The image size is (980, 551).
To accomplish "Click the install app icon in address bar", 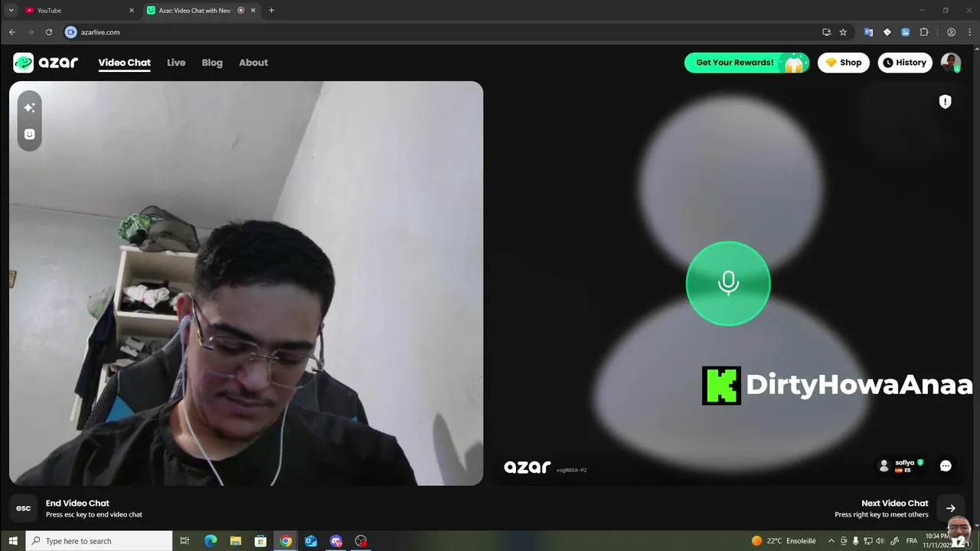I will [x=826, y=32].
